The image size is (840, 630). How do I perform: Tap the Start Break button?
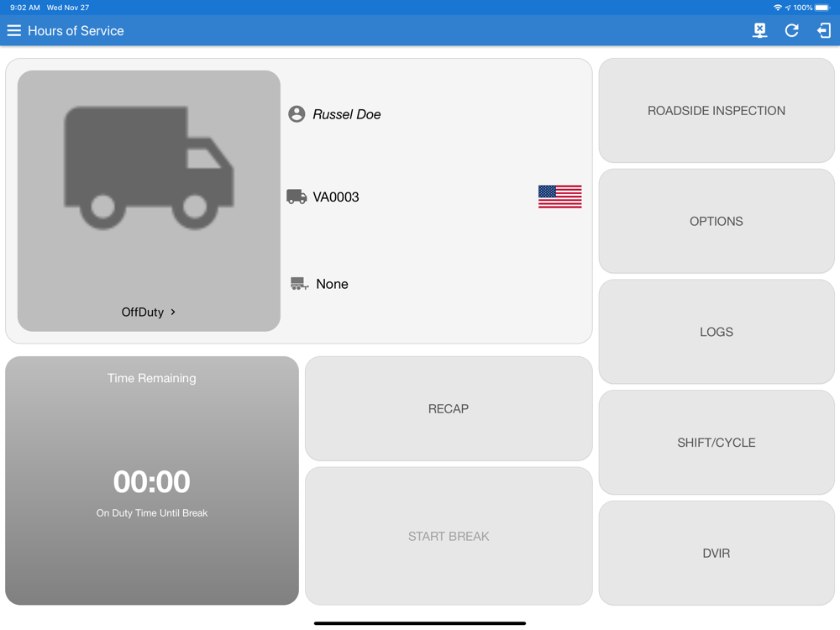449,536
